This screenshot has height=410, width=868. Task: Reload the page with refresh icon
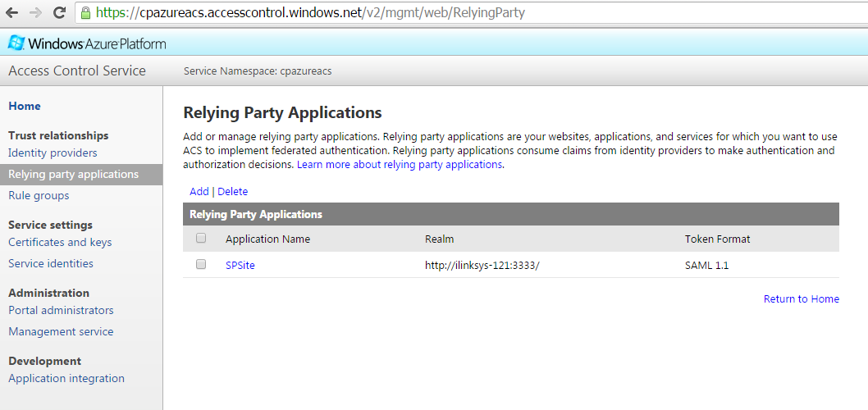pyautogui.click(x=59, y=13)
